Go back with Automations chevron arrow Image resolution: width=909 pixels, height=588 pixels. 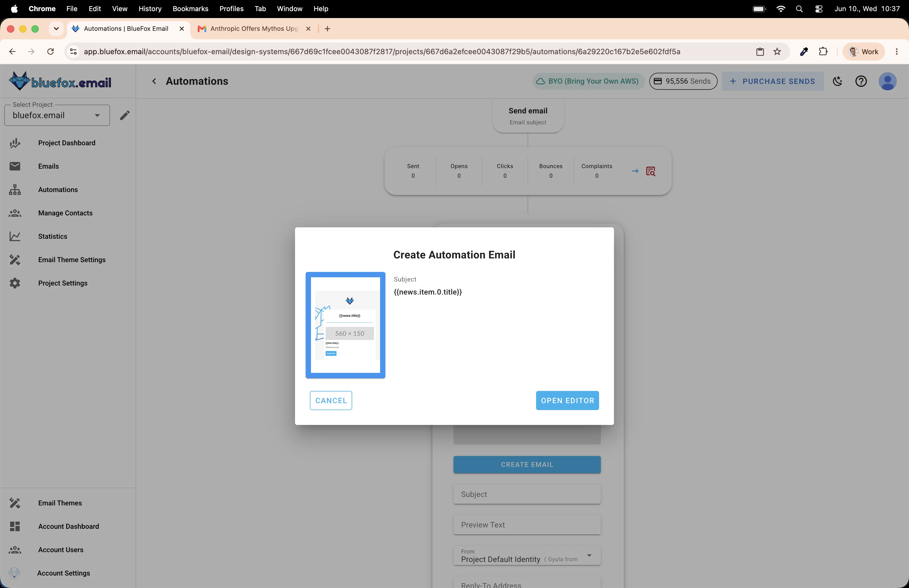tap(154, 81)
